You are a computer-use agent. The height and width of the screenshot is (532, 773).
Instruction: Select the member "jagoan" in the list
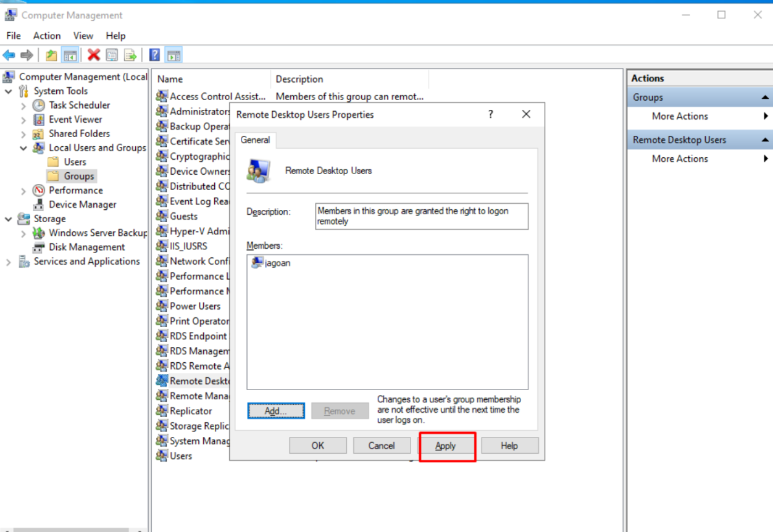277,263
